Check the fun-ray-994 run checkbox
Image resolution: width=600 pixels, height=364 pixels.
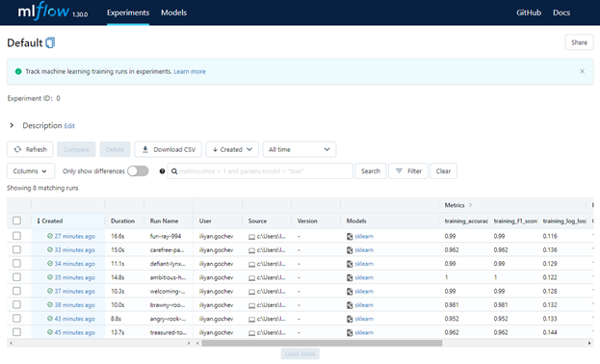click(16, 236)
